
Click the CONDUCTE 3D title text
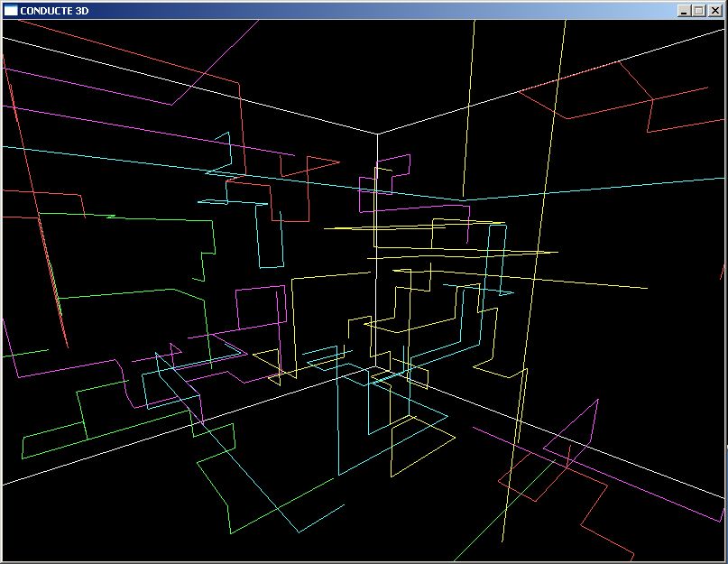(x=54, y=11)
